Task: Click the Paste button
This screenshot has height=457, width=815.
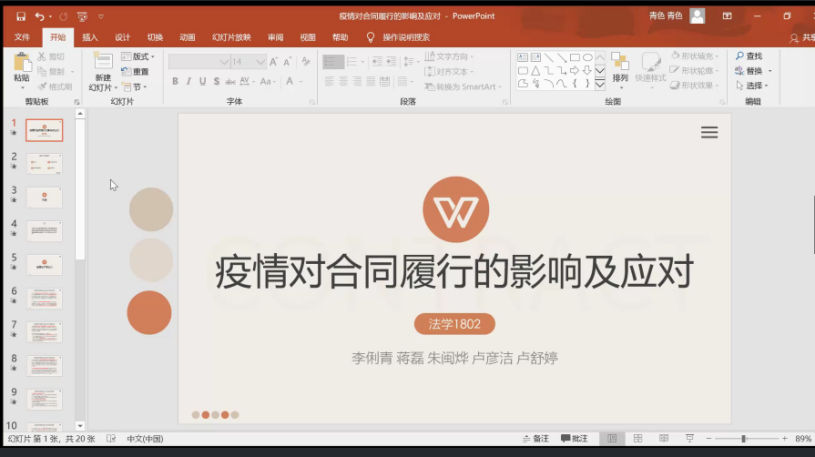Action: (22, 69)
